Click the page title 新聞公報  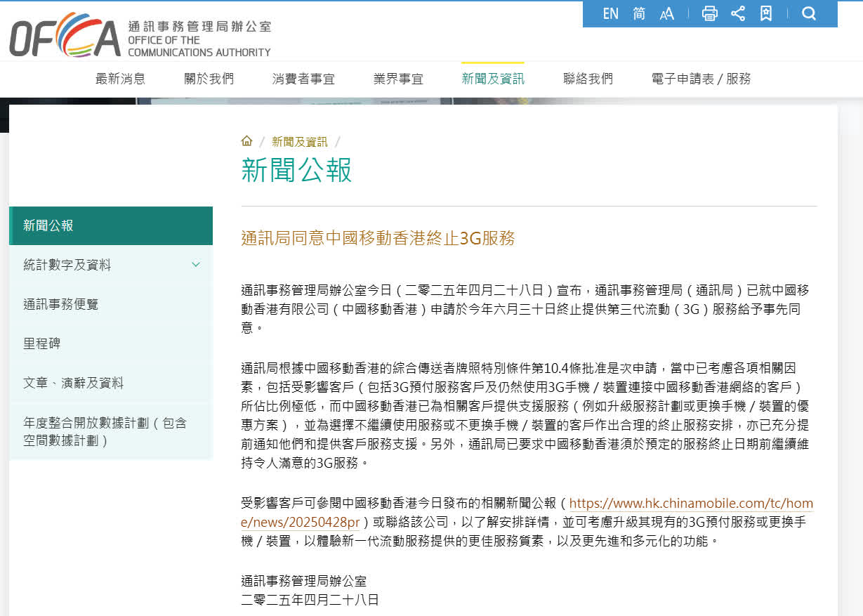pyautogui.click(x=296, y=171)
